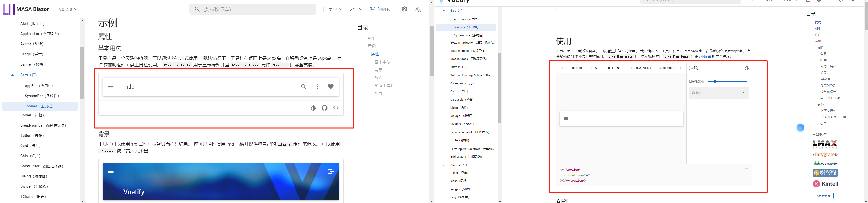Click hamburger icon on Vuetify background toolbar
The image size is (868, 203).
pyautogui.click(x=111, y=171)
